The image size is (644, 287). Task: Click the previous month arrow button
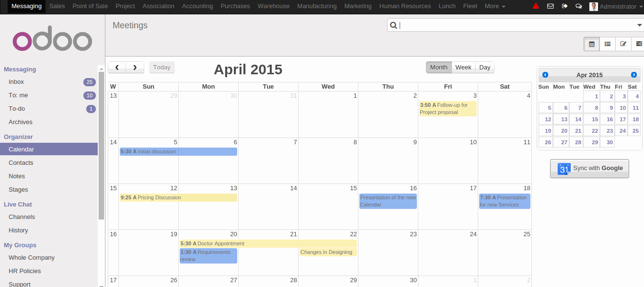tap(117, 68)
